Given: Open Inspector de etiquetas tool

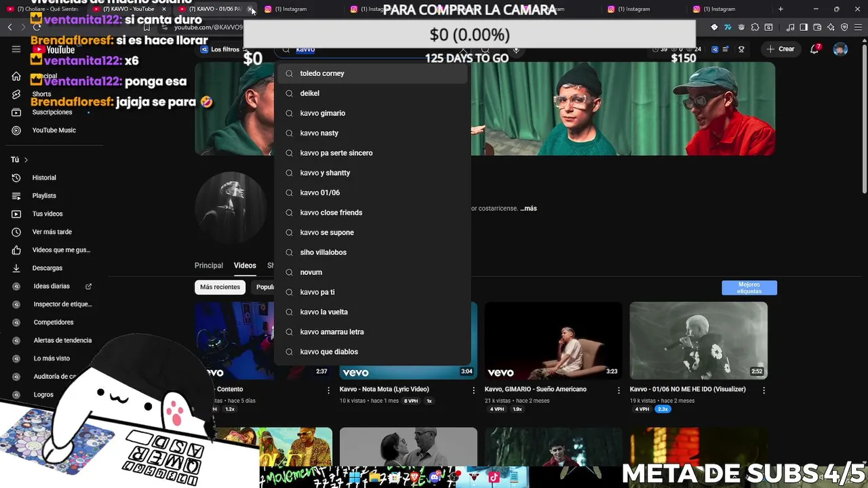Looking at the screenshot, I should [62, 304].
